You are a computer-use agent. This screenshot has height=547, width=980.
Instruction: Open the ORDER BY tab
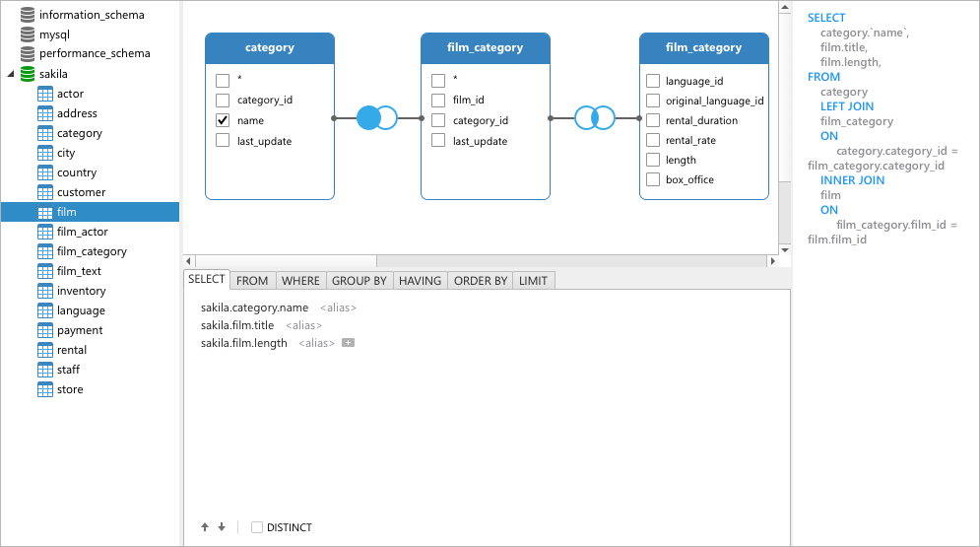[481, 281]
